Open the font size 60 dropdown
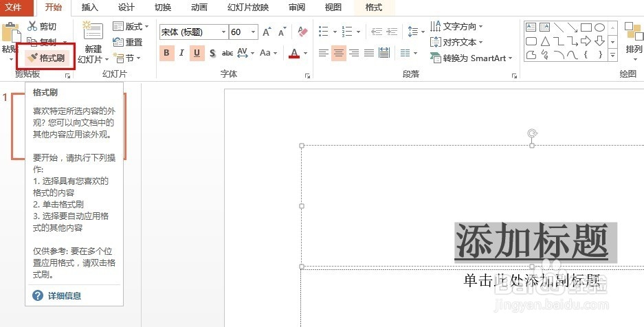Viewport: 644px width, 327px height. click(x=254, y=32)
